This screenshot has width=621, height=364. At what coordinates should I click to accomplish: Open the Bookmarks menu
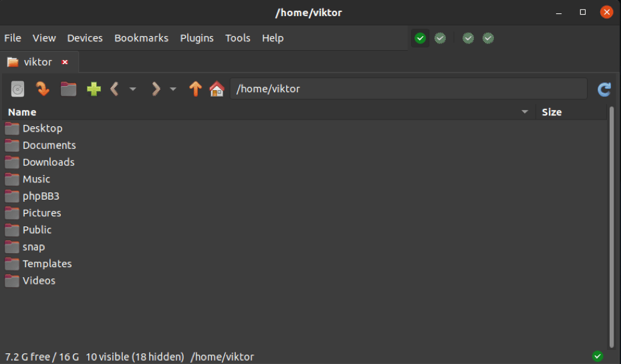(142, 38)
